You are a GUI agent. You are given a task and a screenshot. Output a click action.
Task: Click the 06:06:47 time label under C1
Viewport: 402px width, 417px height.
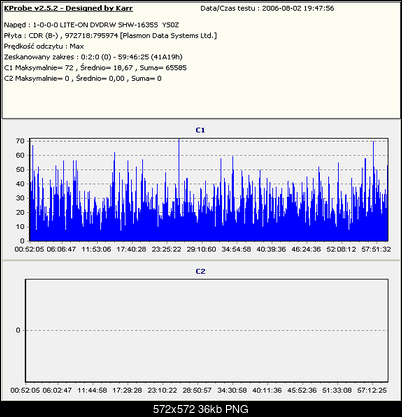click(61, 249)
